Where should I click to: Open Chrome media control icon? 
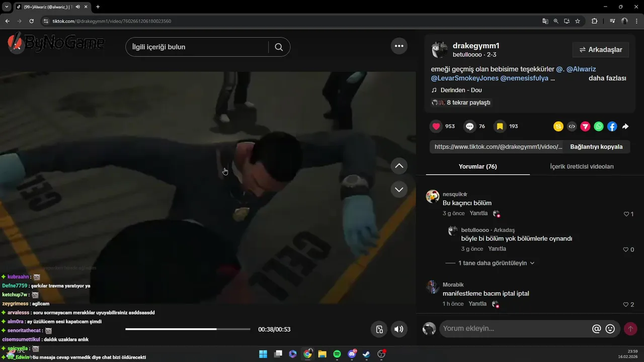click(612, 21)
